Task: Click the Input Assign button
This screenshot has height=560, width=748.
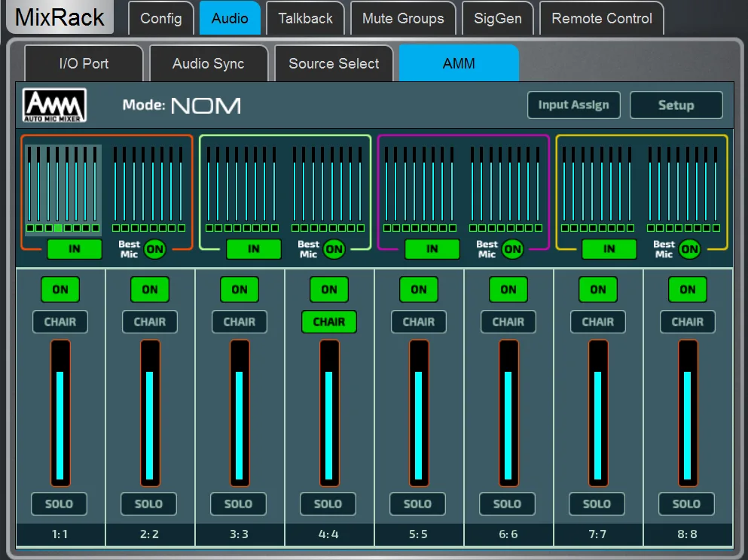Action: [x=574, y=105]
